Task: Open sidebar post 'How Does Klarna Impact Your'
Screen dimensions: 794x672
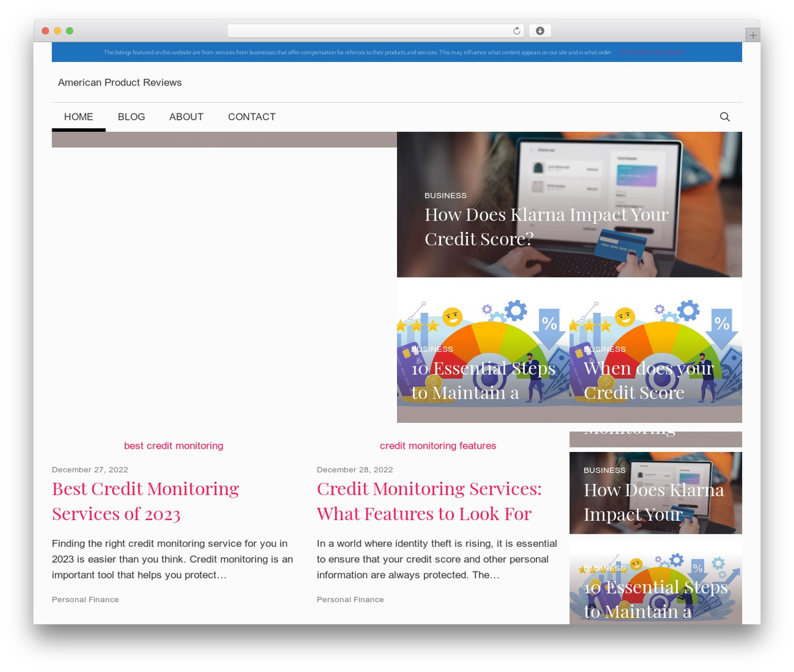Action: 654,502
